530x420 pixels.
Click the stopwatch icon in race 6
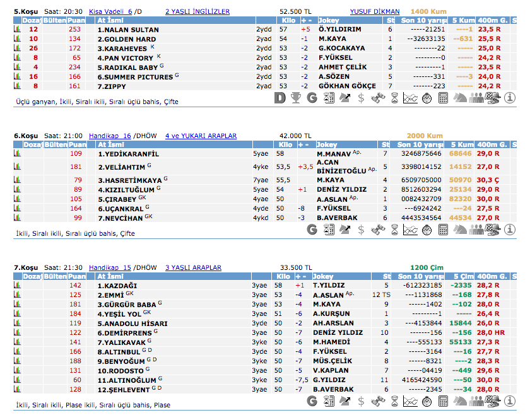pyautogui.click(x=427, y=230)
